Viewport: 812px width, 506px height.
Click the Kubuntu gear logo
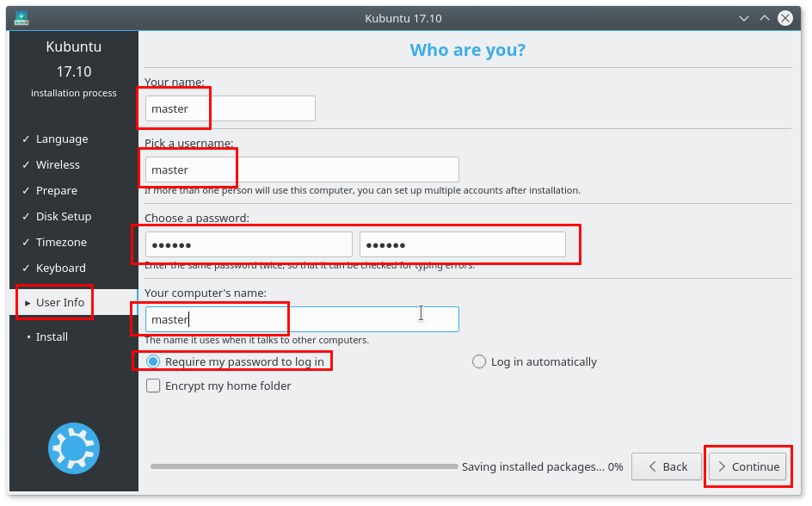[x=73, y=447]
